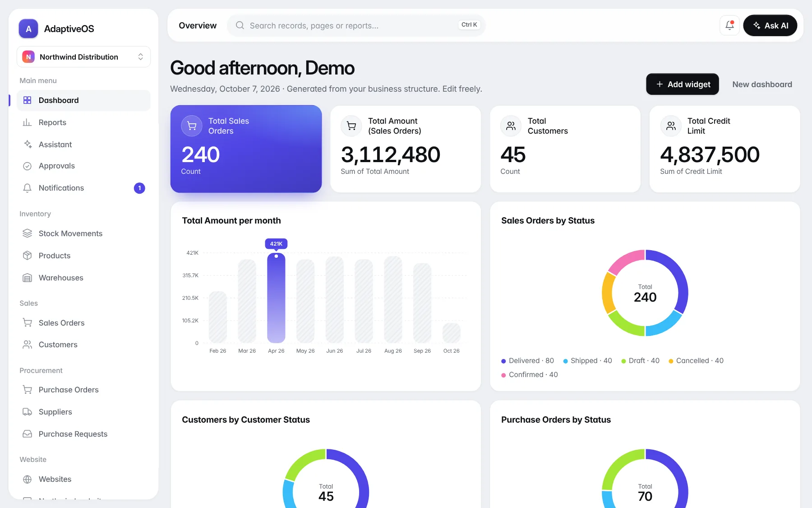The width and height of the screenshot is (812, 508).
Task: Click the Ctrl K shortcut badge
Action: coord(469,25)
